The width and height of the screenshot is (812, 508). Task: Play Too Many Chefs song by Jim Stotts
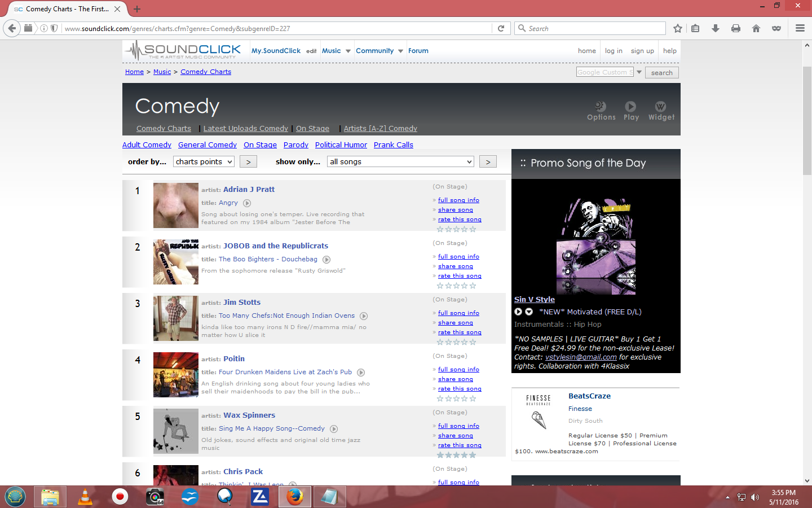point(364,316)
